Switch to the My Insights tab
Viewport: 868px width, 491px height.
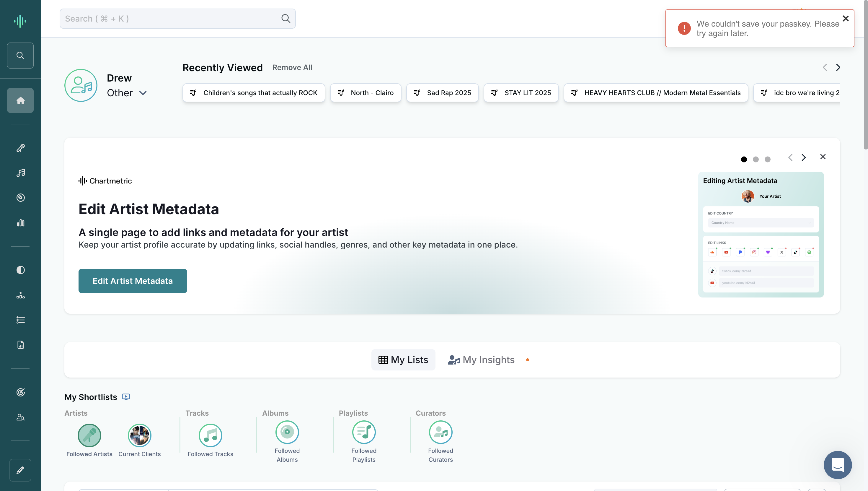point(481,360)
